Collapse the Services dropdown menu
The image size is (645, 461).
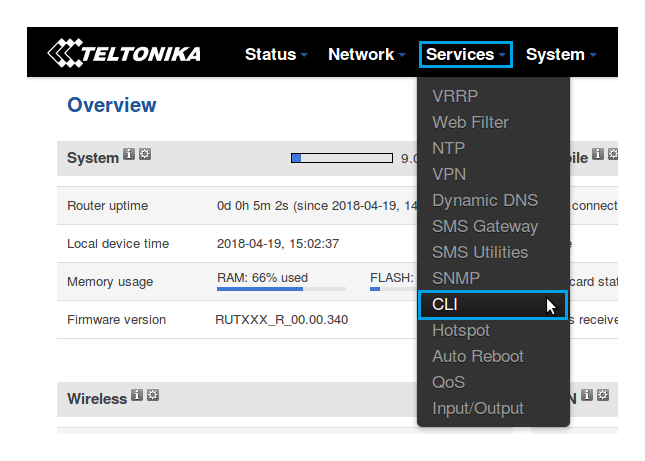pos(466,54)
